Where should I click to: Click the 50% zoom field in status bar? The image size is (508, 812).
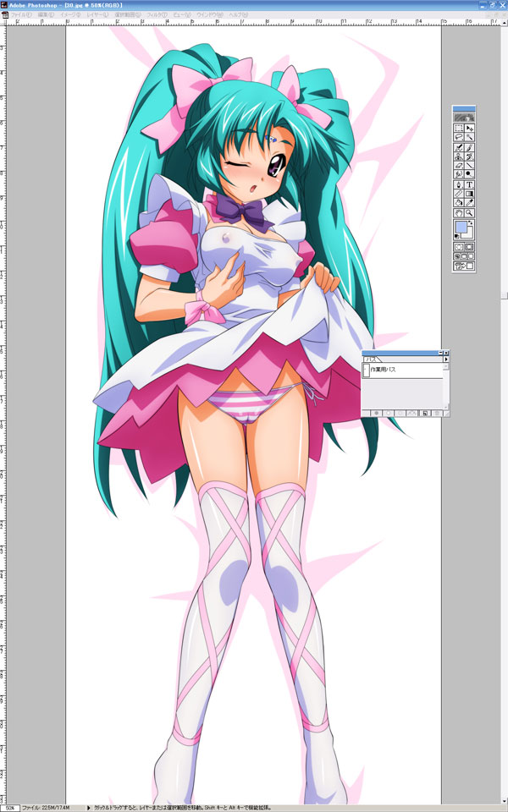(x=10, y=808)
